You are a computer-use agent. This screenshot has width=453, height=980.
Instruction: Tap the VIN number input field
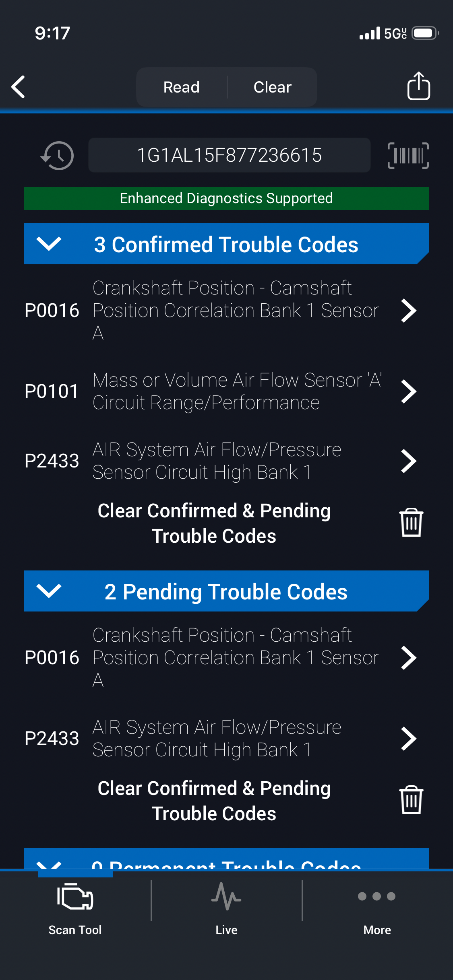229,155
